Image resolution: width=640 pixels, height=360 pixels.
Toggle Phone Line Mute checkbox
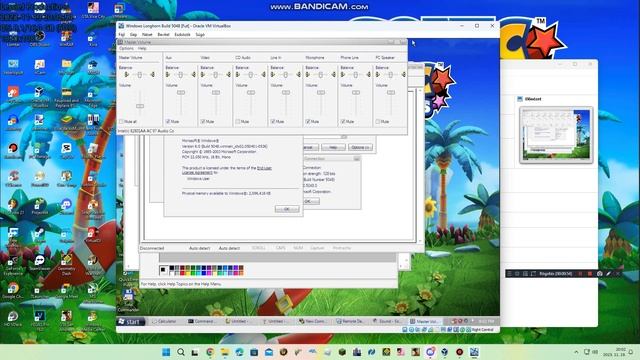pos(343,122)
